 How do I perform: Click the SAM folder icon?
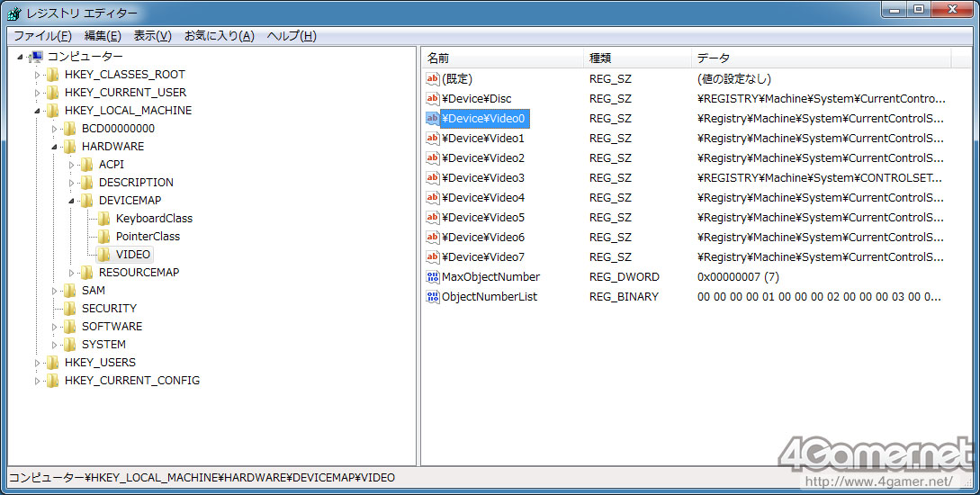pos(70,291)
